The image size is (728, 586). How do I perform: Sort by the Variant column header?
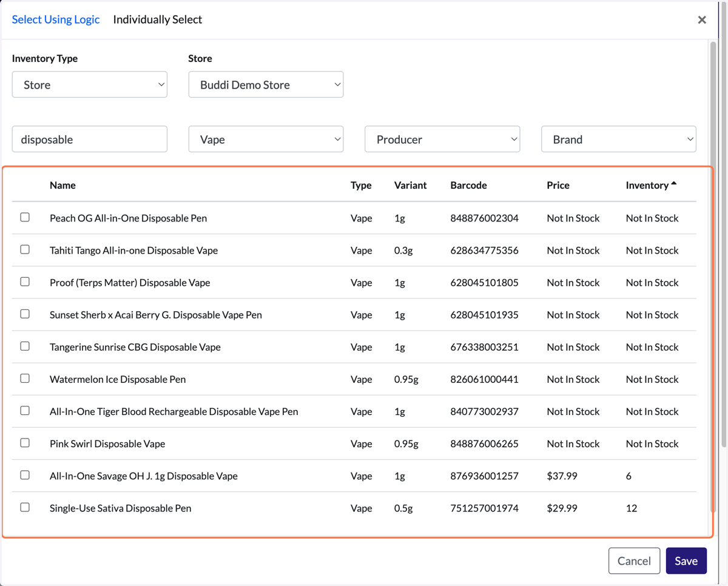coord(410,185)
